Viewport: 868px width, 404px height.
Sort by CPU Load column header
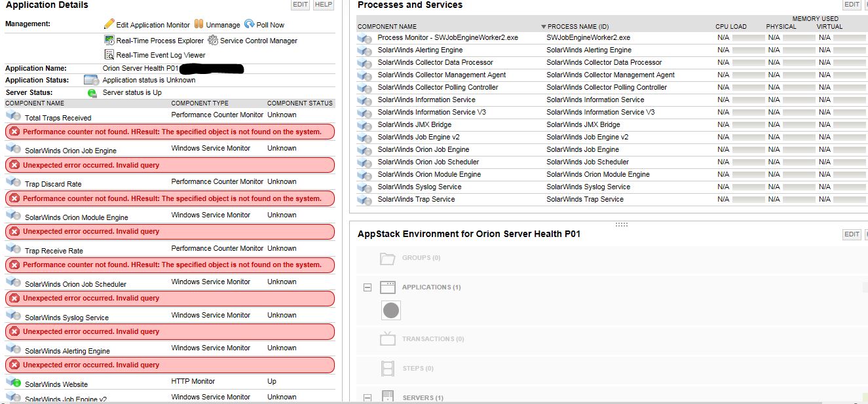click(731, 27)
